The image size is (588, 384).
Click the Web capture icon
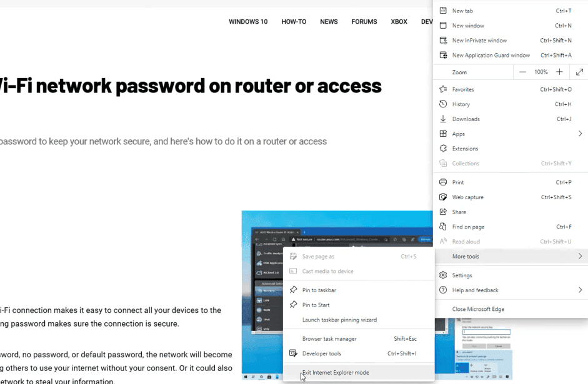(x=443, y=197)
